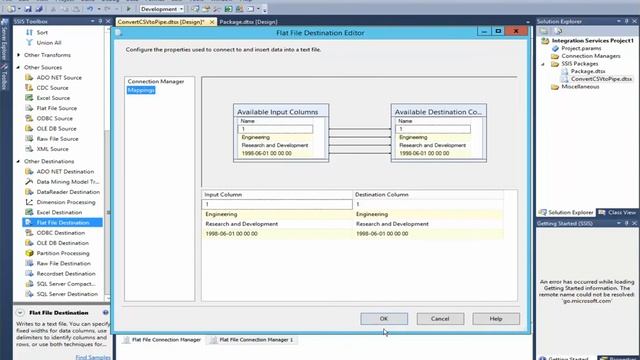Switch to the Class View tab
Screen dimensions: 640x360
[617, 212]
